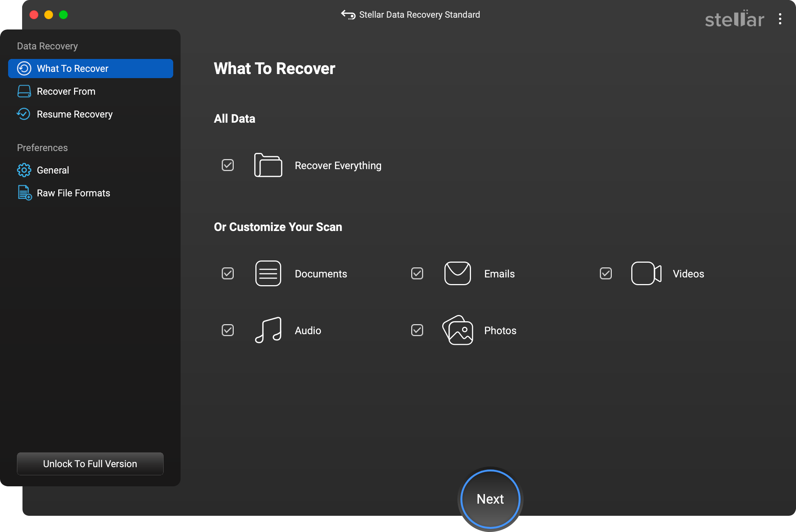This screenshot has height=532, width=796.
Task: Click Unlock To Full Version
Action: coord(90,463)
